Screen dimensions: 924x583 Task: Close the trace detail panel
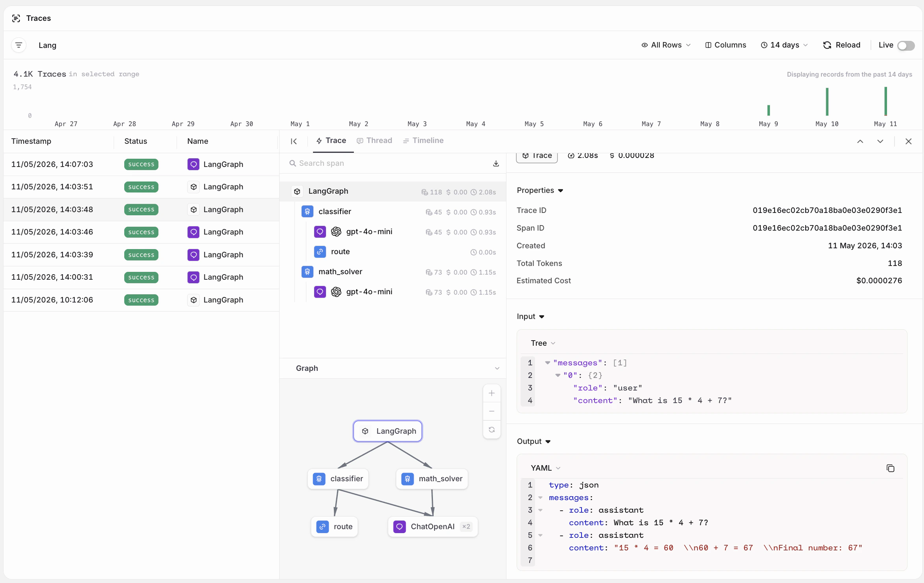coord(909,141)
